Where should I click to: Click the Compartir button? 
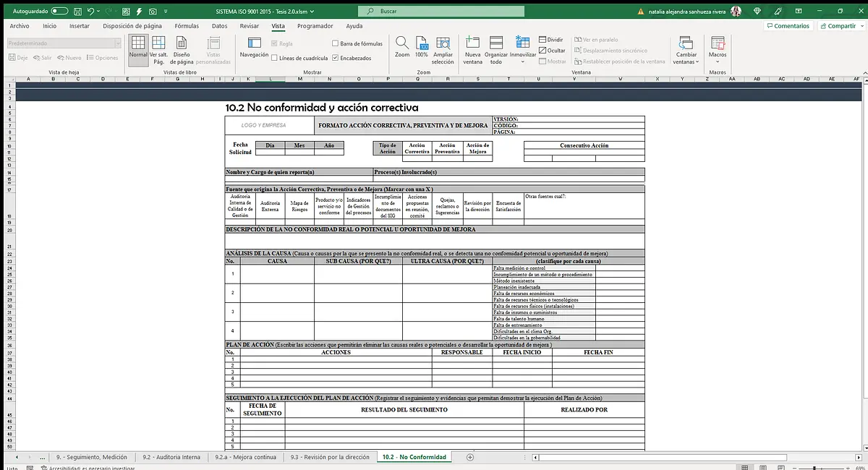click(837, 25)
